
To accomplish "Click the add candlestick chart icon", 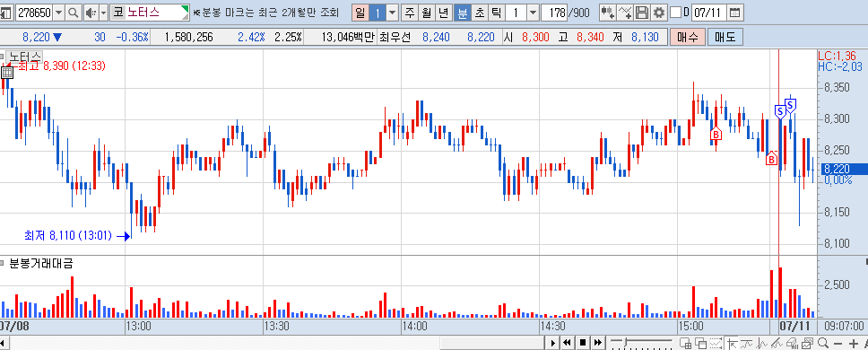I will click(608, 13).
